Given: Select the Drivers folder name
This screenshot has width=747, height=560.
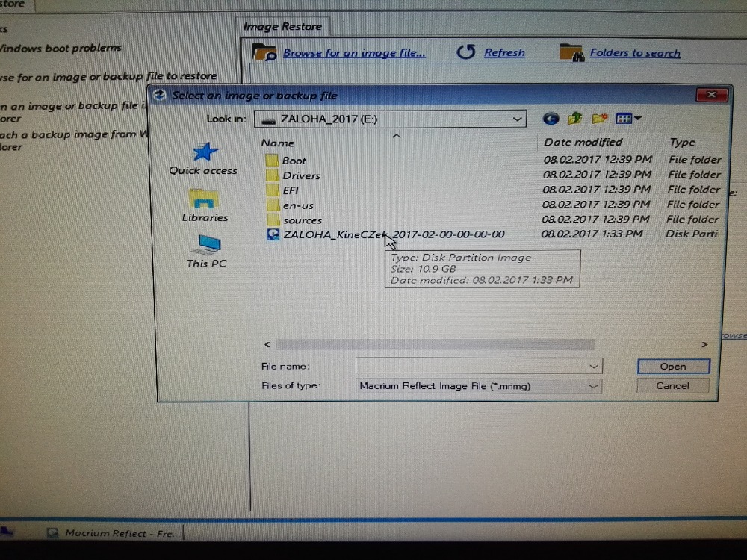Looking at the screenshot, I should [x=301, y=175].
